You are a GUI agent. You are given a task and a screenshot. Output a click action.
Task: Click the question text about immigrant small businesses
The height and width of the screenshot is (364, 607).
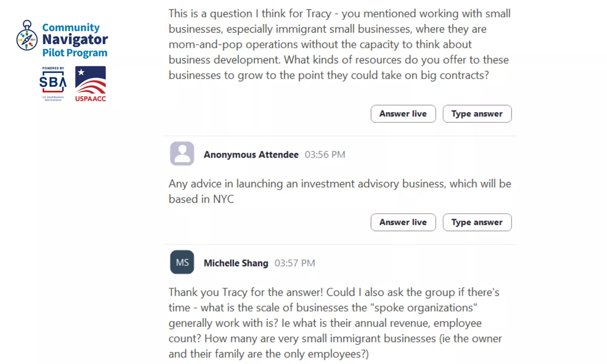(x=339, y=44)
